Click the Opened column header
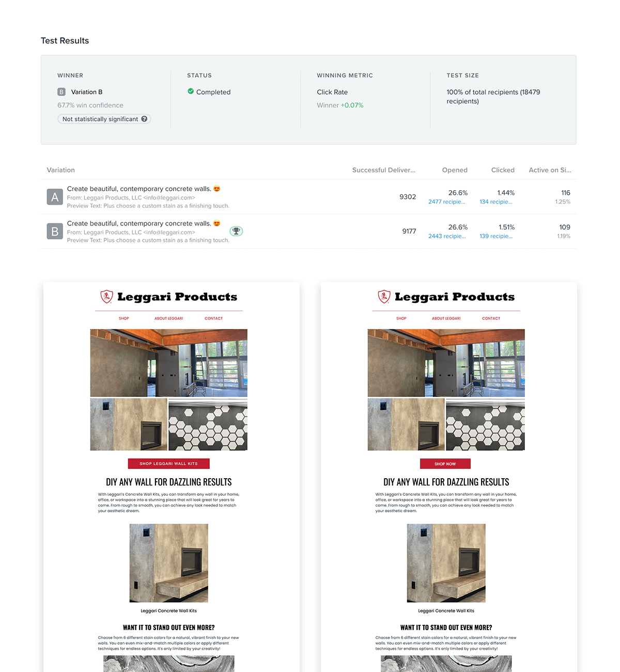Image resolution: width=620 pixels, height=672 pixels. click(x=455, y=170)
